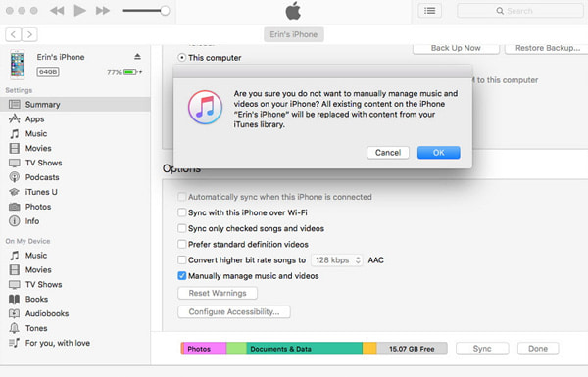Confirm the dialog with OK

coord(438,153)
